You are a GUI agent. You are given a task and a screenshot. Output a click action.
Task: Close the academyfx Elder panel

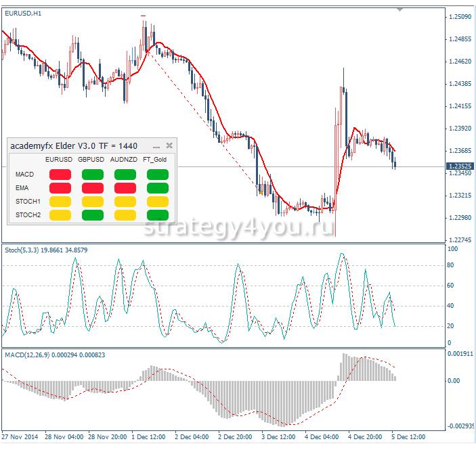169,145
